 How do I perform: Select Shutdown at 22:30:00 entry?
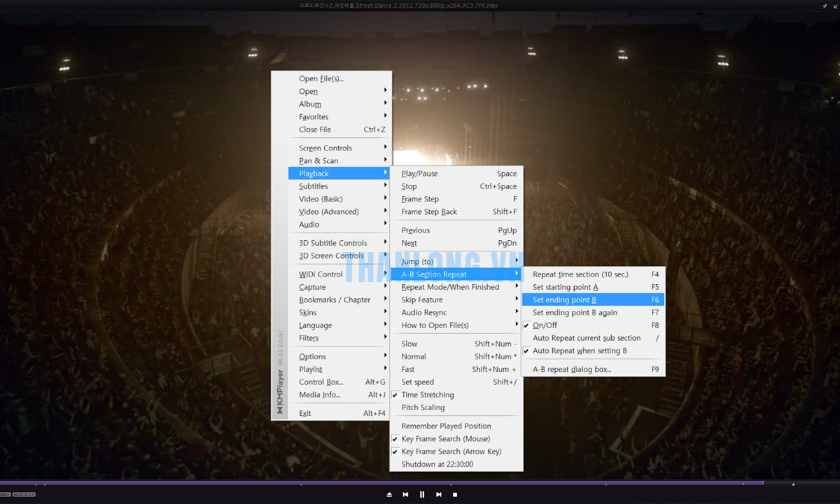437,464
